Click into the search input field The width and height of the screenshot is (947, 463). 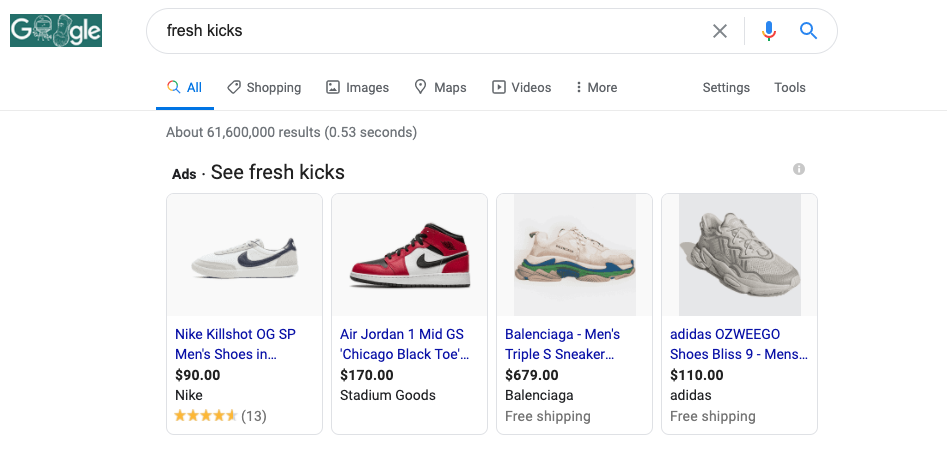[430, 31]
